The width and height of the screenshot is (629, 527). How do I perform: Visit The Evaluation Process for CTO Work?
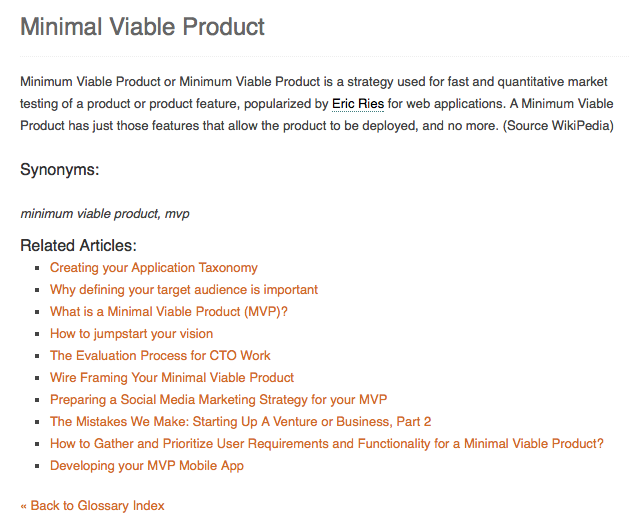[160, 356]
